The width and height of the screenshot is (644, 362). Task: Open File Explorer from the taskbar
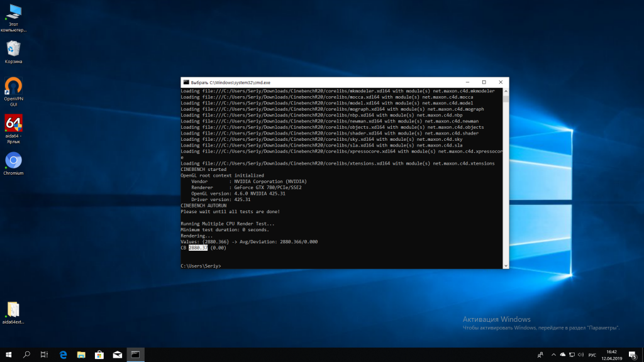[80, 355]
